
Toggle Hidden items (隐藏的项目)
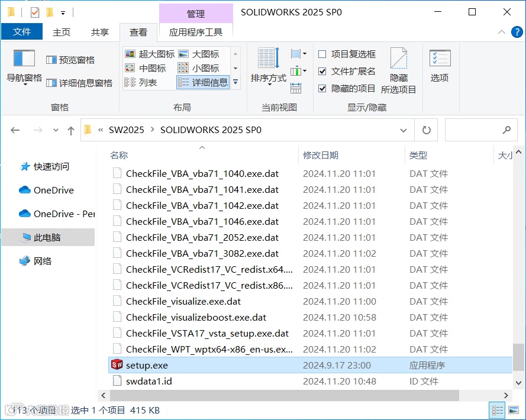coord(347,88)
